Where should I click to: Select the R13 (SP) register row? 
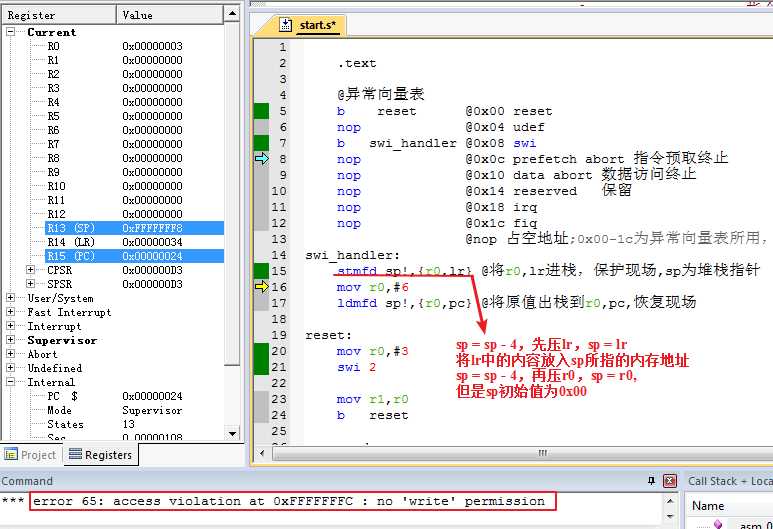click(134, 228)
